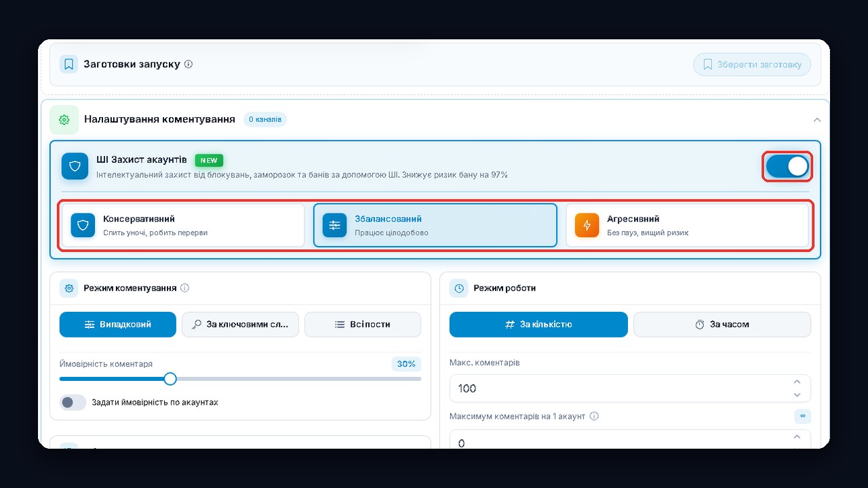Decrease Макс. коментарів value with down arrow
This screenshot has width=868, height=488.
[797, 394]
